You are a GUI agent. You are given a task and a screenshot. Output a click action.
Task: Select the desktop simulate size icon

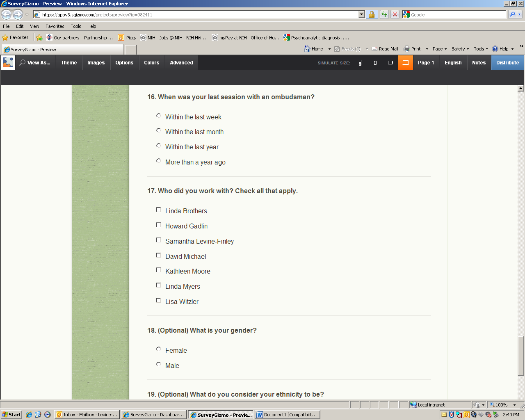(406, 63)
